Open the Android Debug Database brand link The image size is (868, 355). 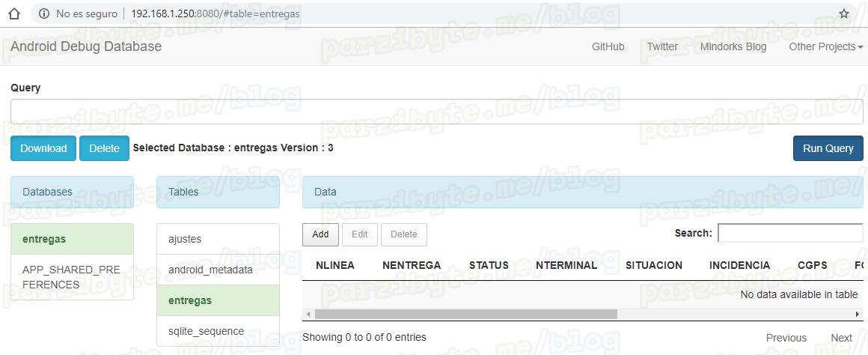click(86, 46)
